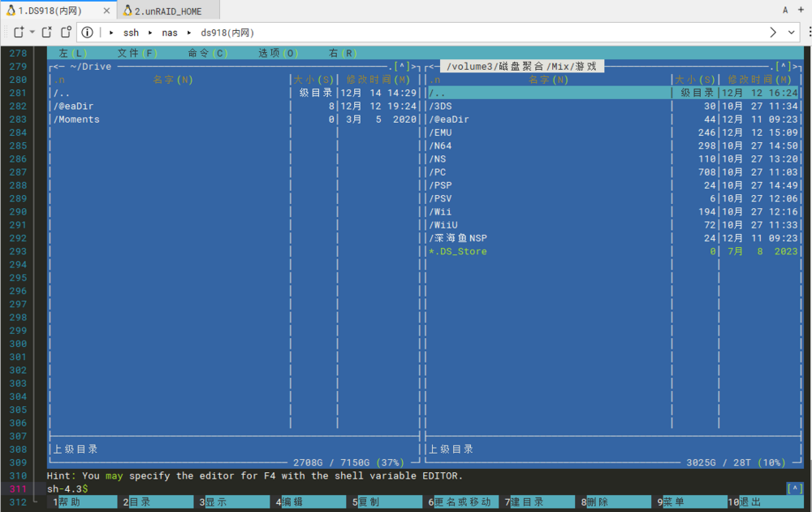Click the right panel '<-' back arrow
Screen dimensions: 812x512
click(x=434, y=67)
